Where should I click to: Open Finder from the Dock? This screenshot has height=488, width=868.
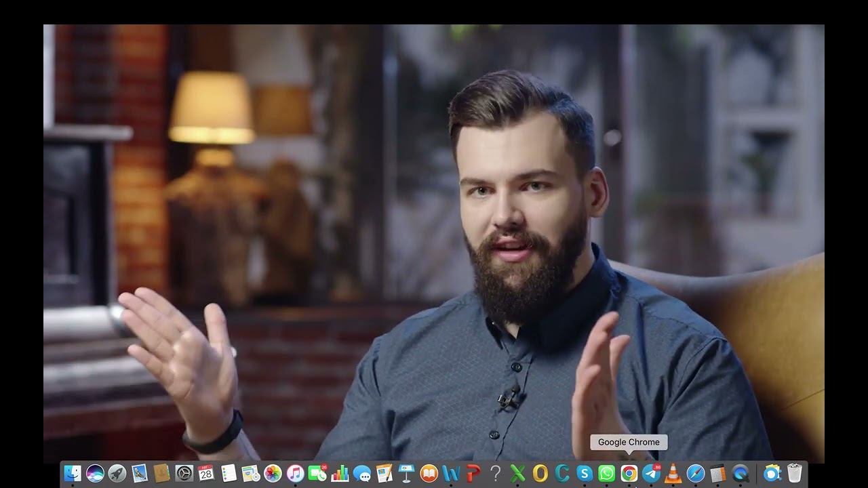coord(73,473)
